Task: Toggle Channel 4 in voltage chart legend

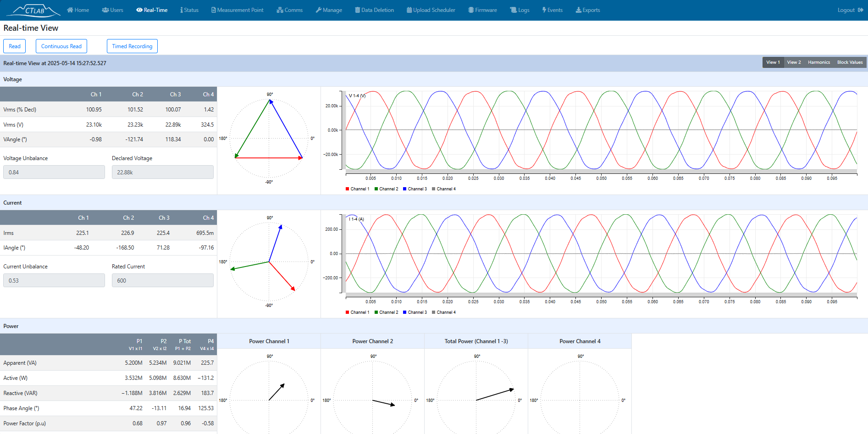Action: (x=444, y=189)
